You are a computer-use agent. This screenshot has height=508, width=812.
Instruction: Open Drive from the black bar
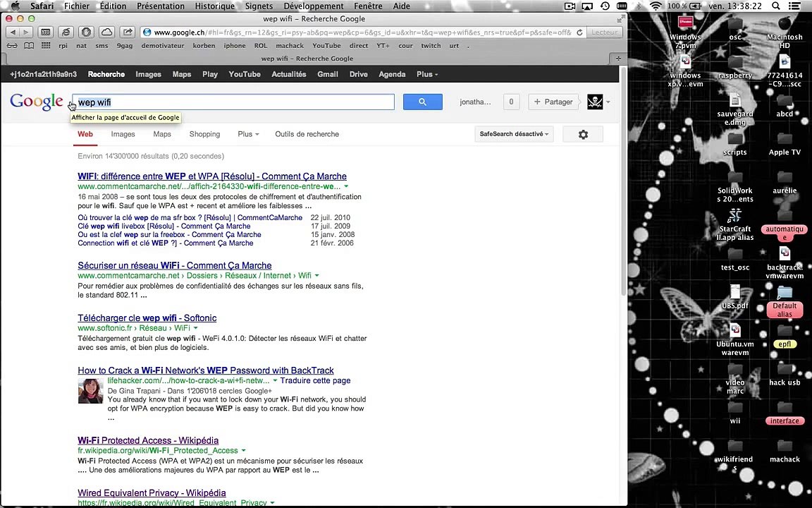pos(358,74)
